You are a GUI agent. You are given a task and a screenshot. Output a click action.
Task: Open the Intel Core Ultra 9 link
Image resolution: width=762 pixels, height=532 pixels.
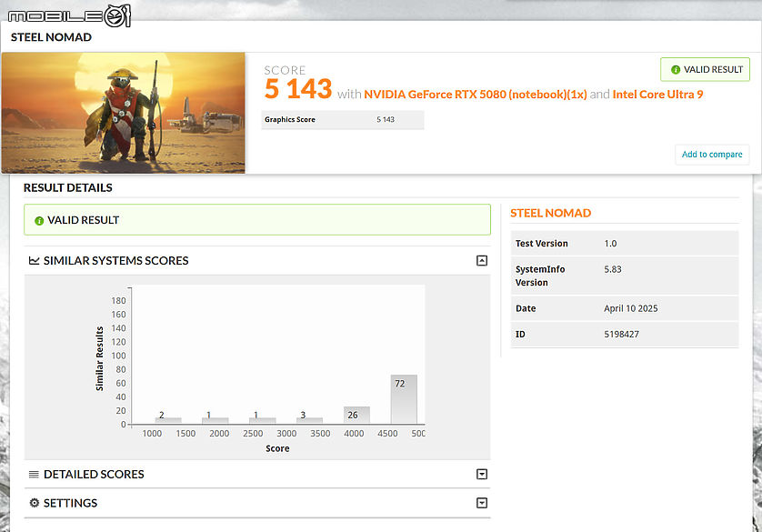pyautogui.click(x=658, y=95)
